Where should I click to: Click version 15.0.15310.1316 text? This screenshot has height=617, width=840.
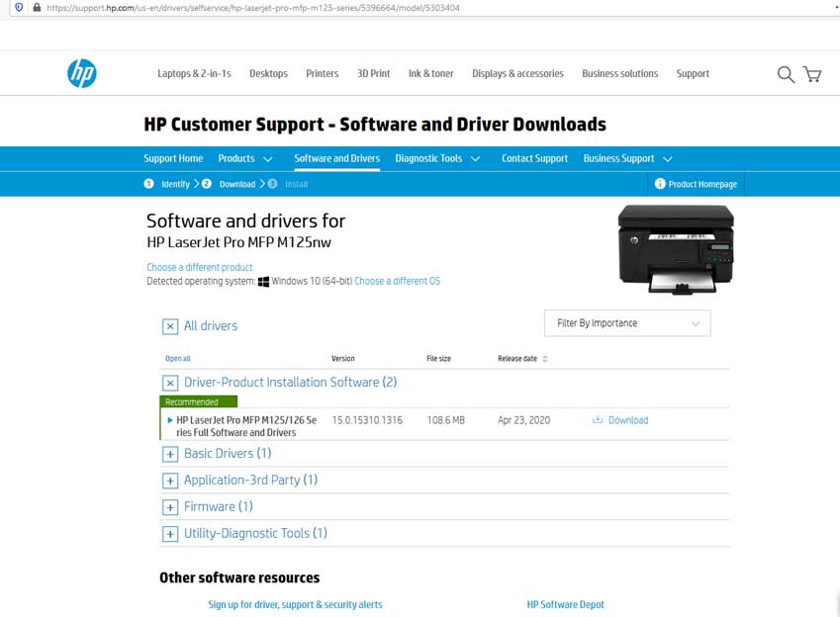pyautogui.click(x=367, y=420)
